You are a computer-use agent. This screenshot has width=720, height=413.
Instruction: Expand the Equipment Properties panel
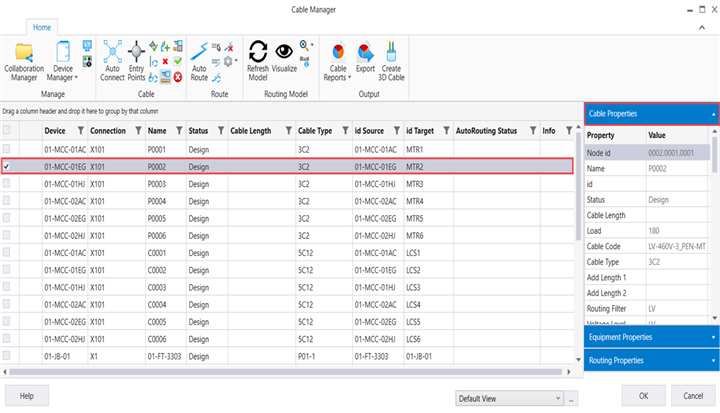[651, 337]
